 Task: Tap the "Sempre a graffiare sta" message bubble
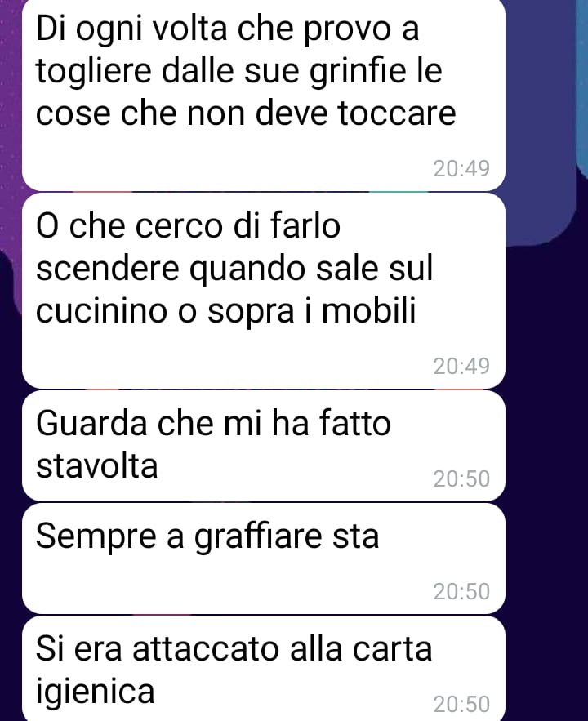pos(264,559)
